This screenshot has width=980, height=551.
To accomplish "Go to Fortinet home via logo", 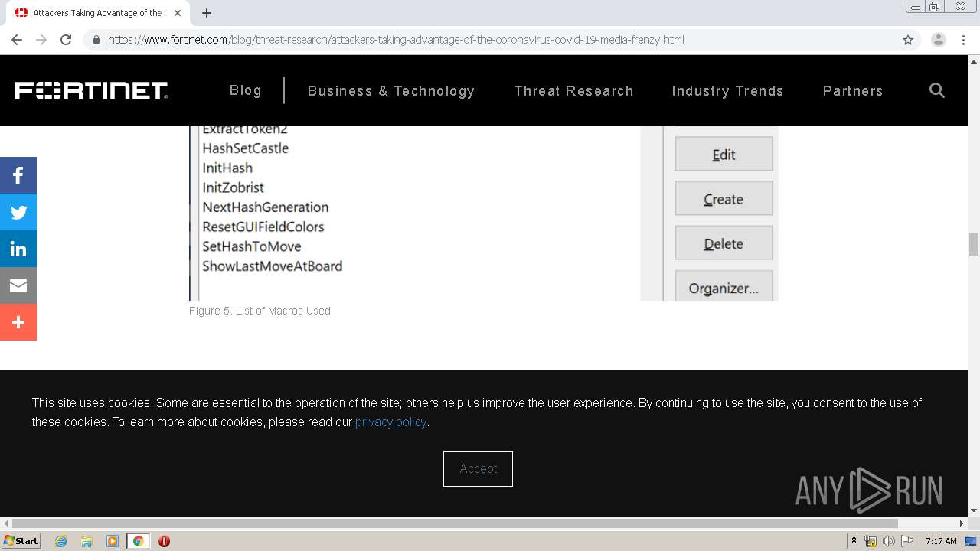I will (x=92, y=90).
